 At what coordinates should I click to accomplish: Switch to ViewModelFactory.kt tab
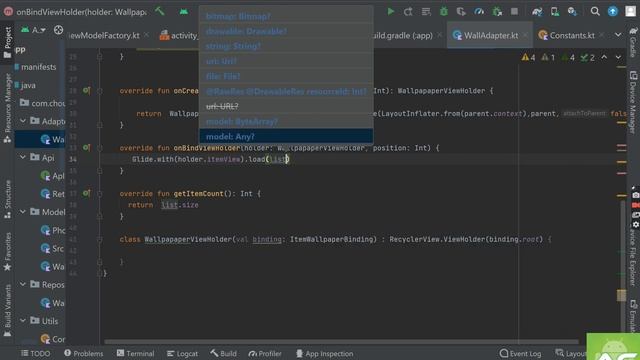coord(104,36)
